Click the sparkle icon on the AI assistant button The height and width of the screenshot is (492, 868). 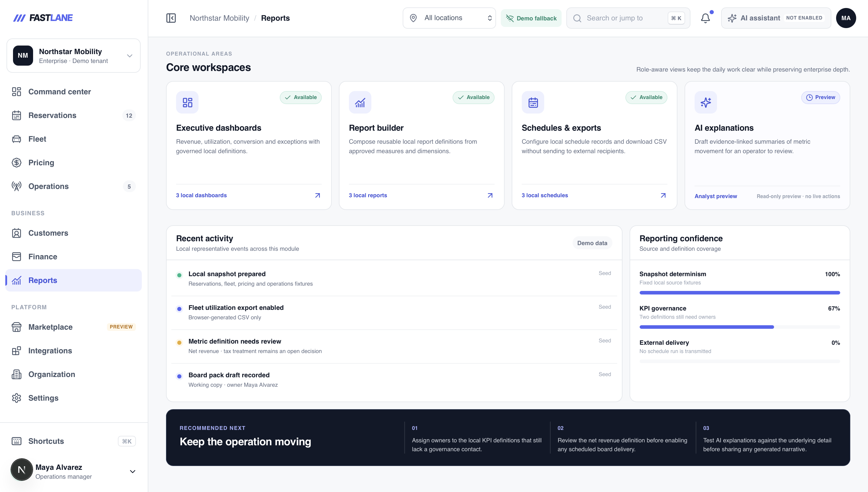coord(732,18)
